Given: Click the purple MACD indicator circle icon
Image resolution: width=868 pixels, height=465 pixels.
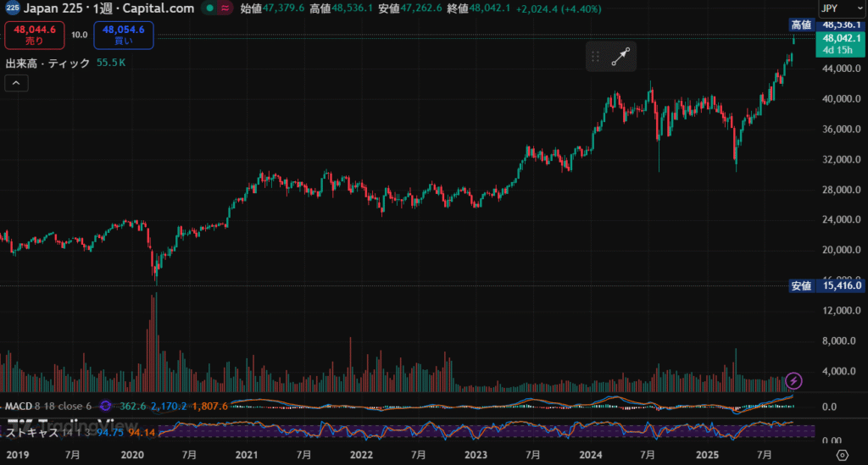Looking at the screenshot, I should pos(106,407).
